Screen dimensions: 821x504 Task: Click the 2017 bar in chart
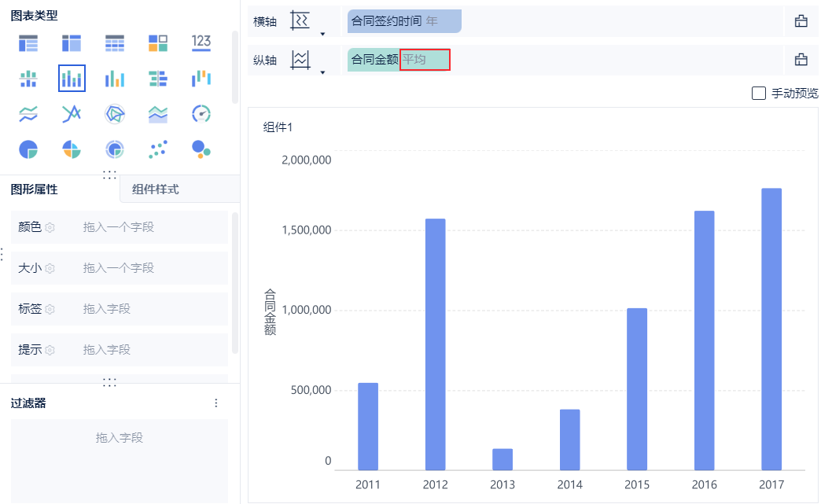[x=771, y=329]
